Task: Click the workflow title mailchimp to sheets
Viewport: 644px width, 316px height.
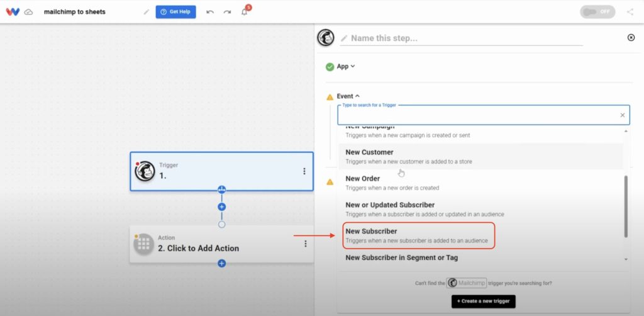Action: tap(75, 12)
